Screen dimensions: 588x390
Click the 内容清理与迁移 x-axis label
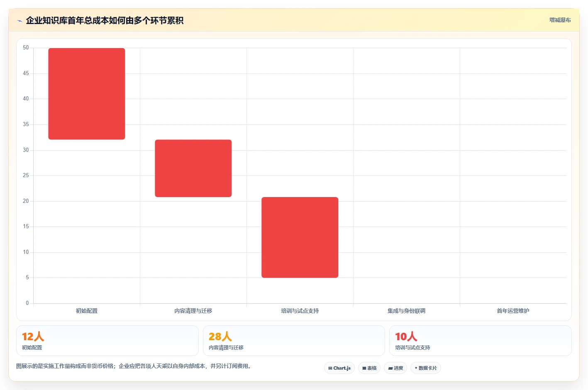coord(193,311)
